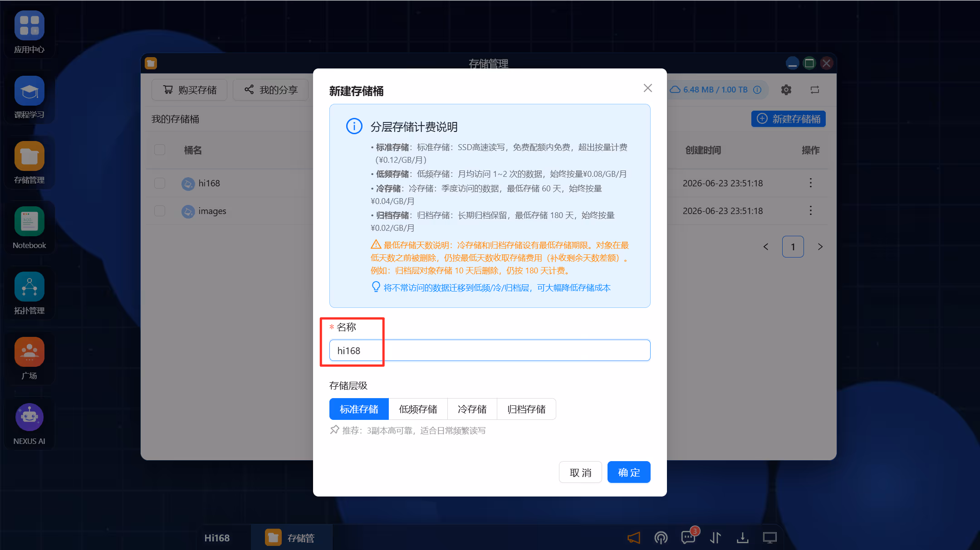Select the 标准存储 storage tier
The width and height of the screenshot is (980, 550).
(359, 409)
